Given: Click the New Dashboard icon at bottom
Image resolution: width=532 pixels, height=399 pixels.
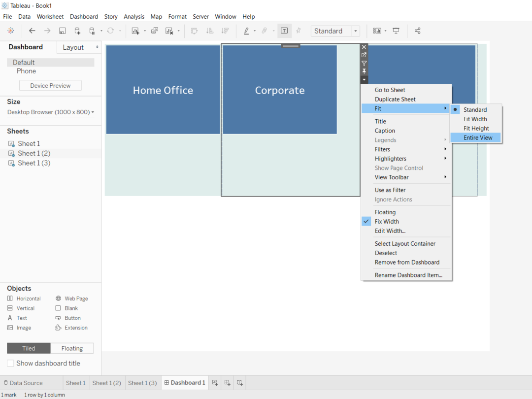Looking at the screenshot, I should pos(227,383).
